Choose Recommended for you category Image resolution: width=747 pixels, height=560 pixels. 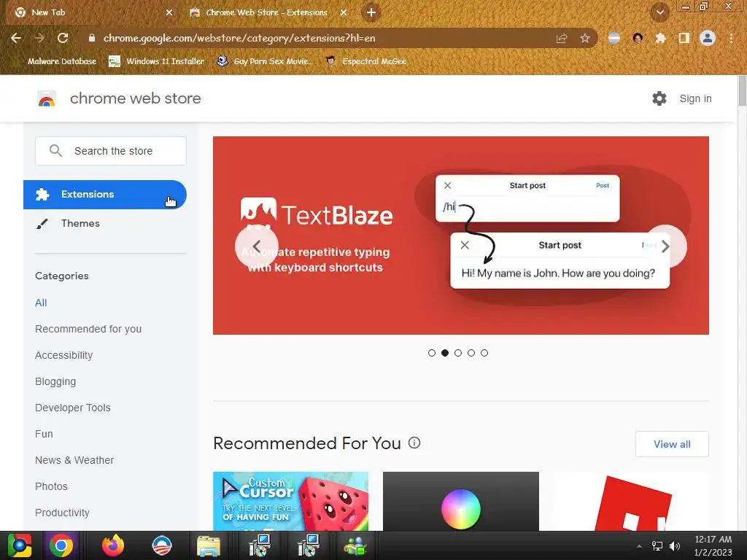(x=88, y=329)
